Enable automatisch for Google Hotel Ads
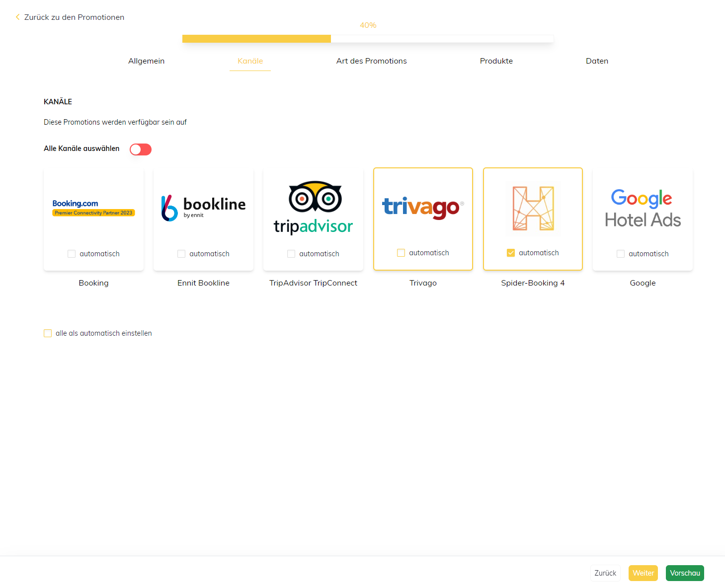 pos(621,254)
